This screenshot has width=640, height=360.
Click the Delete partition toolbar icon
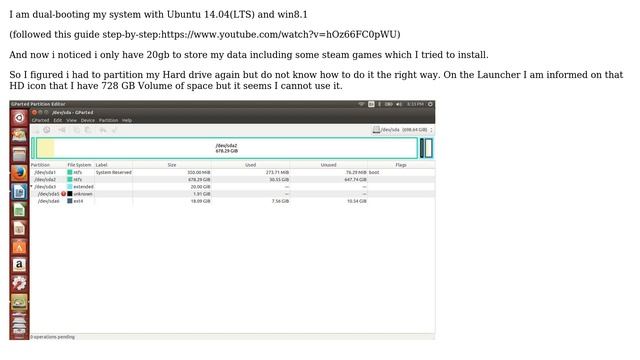[47, 130]
